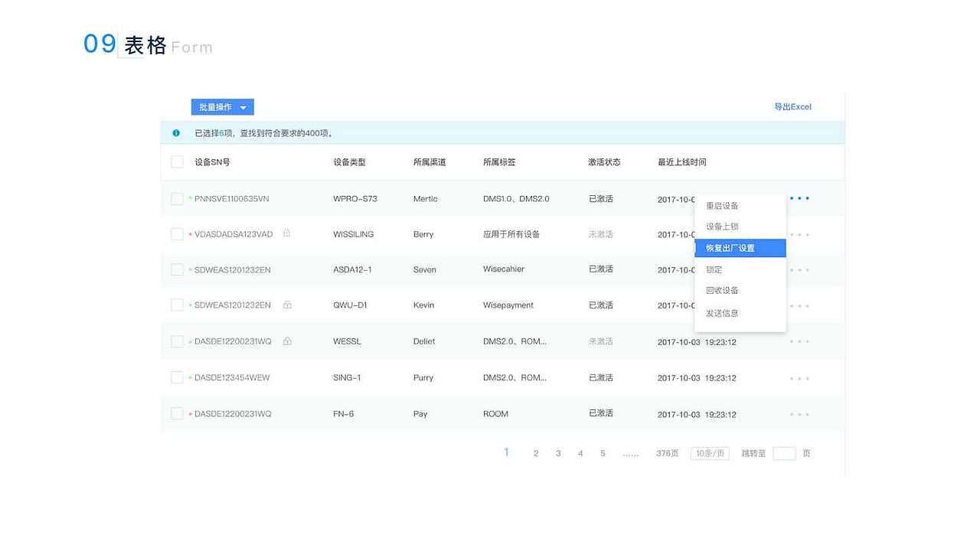This screenshot has width=980, height=551.
Task: Click the 导出Excel link
Action: click(x=792, y=107)
